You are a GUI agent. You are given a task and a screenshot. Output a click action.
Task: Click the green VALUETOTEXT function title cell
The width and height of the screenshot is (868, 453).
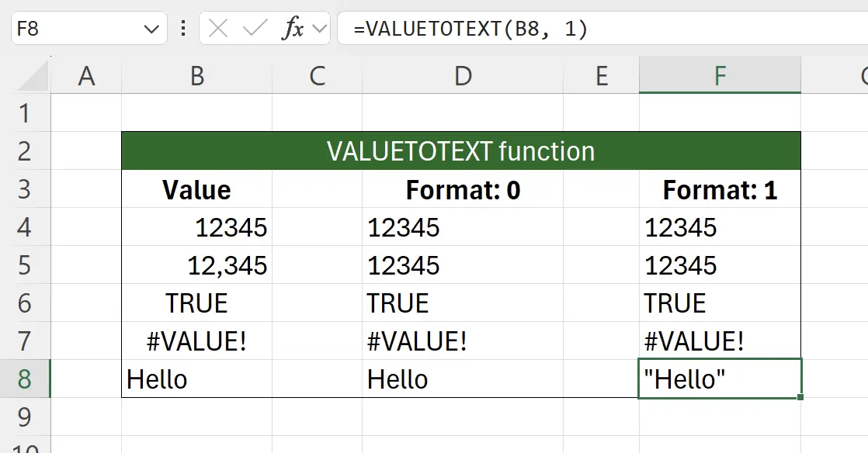click(461, 150)
